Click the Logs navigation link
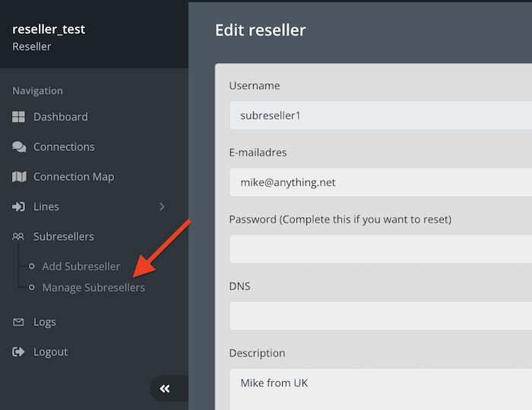 (45, 322)
